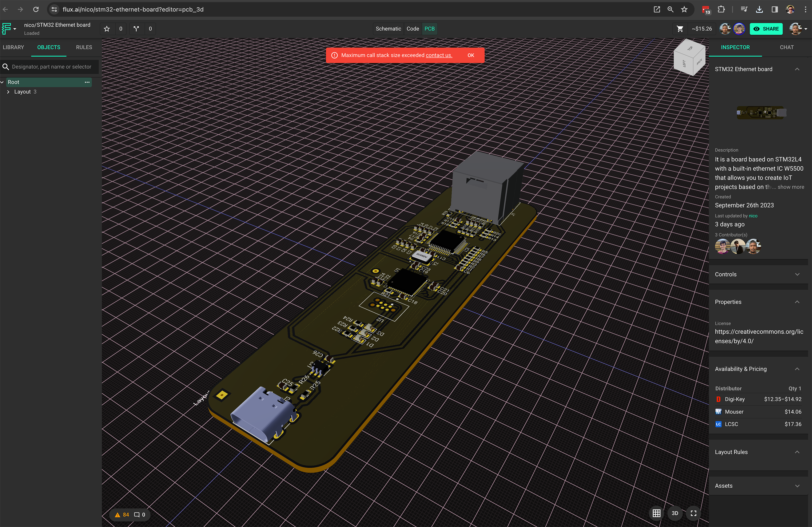Screen dimensions: 812x527
Task: Open the user avatar account dropdown
Action: (x=798, y=29)
